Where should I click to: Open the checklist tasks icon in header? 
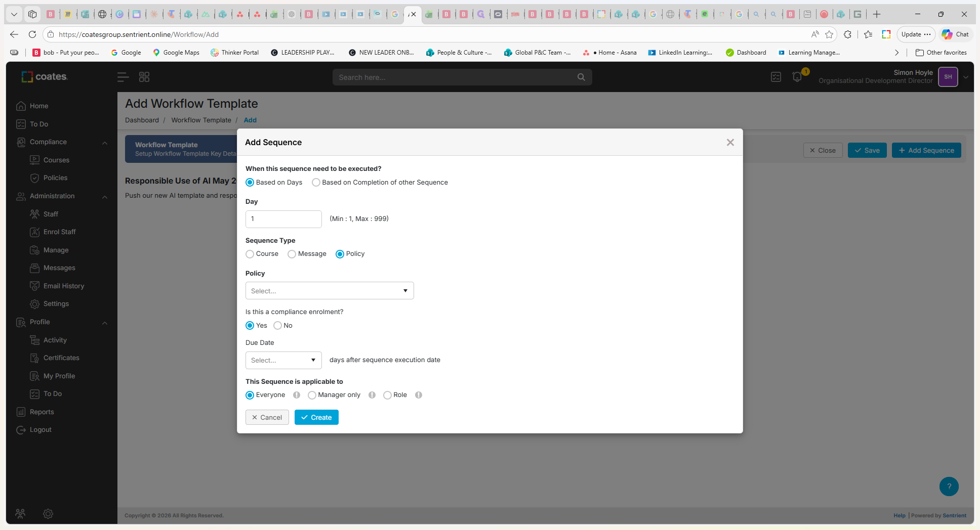coord(776,77)
